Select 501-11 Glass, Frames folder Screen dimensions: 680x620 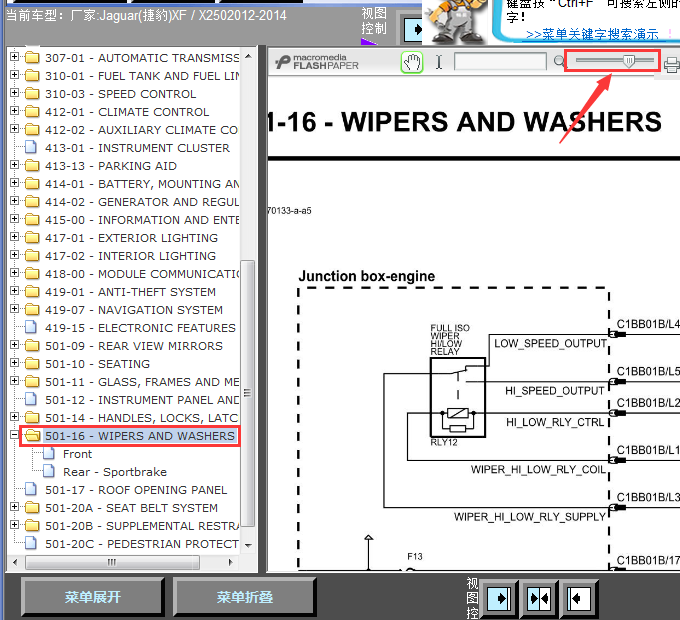click(142, 382)
